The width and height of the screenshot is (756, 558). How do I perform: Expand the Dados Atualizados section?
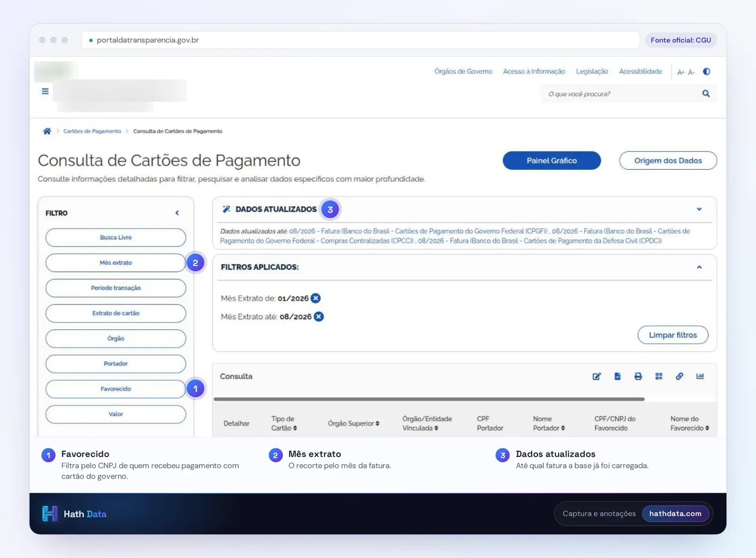tap(699, 209)
